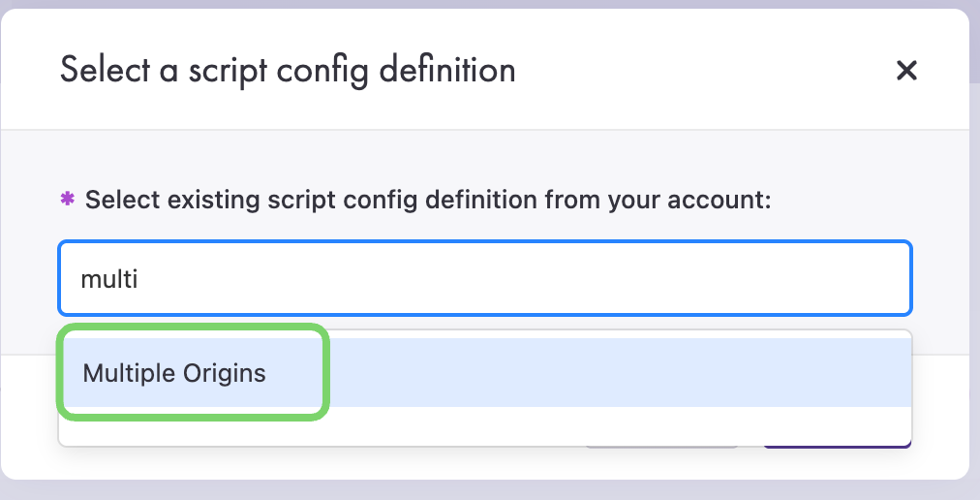
Task: Click the purple required asterisk icon
Action: coord(68,200)
